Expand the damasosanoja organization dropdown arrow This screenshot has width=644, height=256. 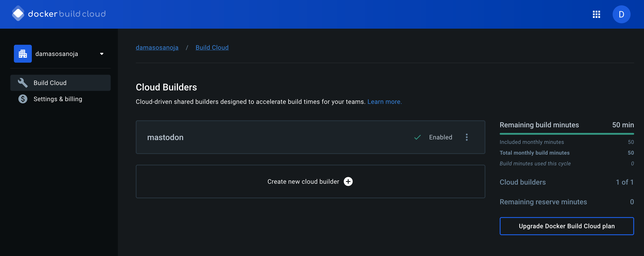pos(102,54)
